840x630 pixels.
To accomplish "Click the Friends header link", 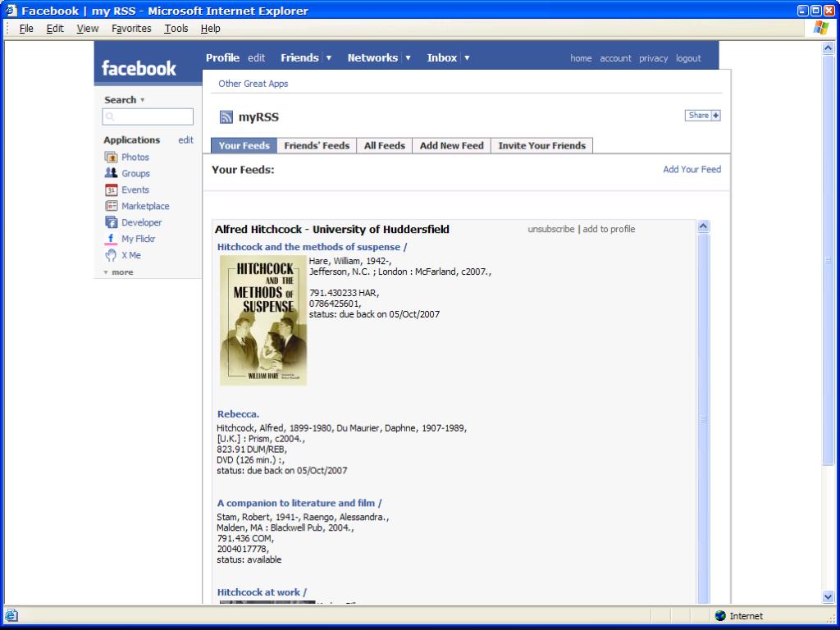I will 299,58.
